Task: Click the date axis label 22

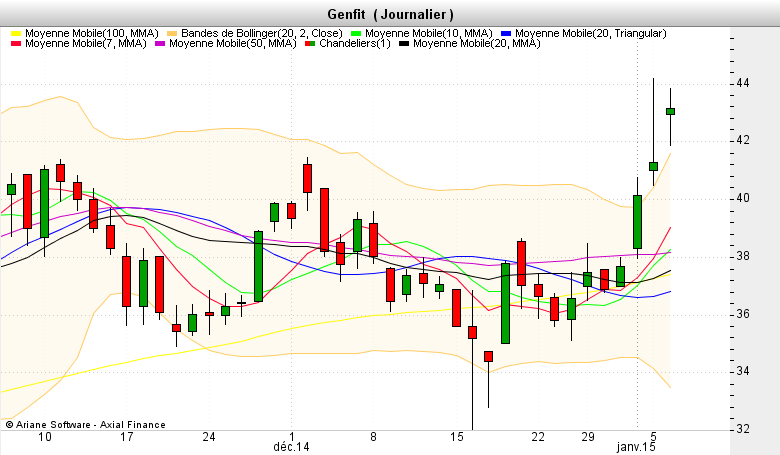Action: 538,437
